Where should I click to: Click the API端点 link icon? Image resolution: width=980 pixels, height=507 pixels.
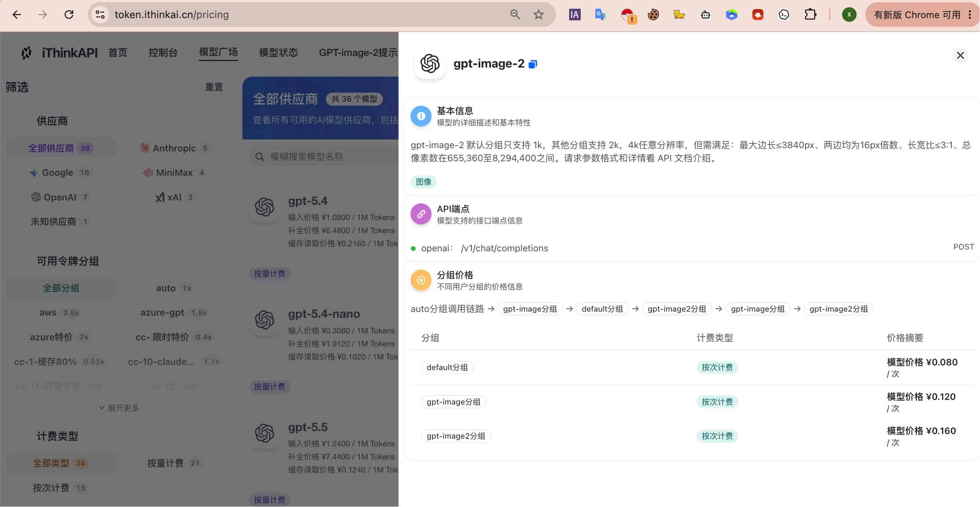coord(421,214)
